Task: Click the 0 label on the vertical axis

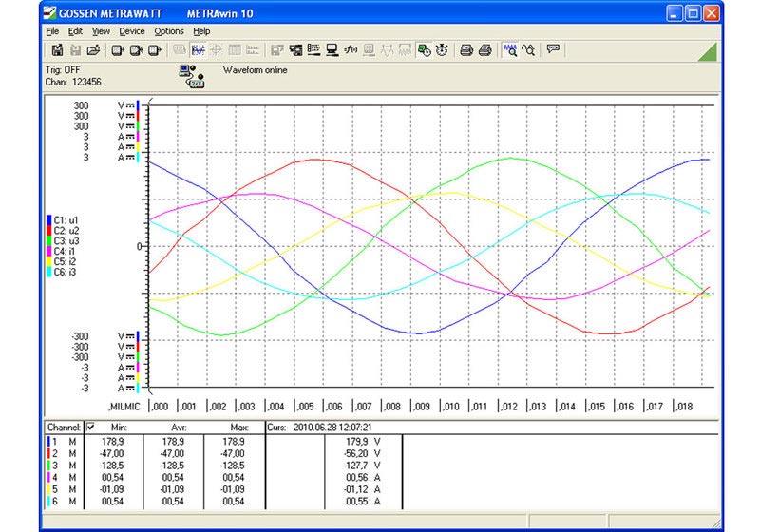Action: click(x=139, y=247)
